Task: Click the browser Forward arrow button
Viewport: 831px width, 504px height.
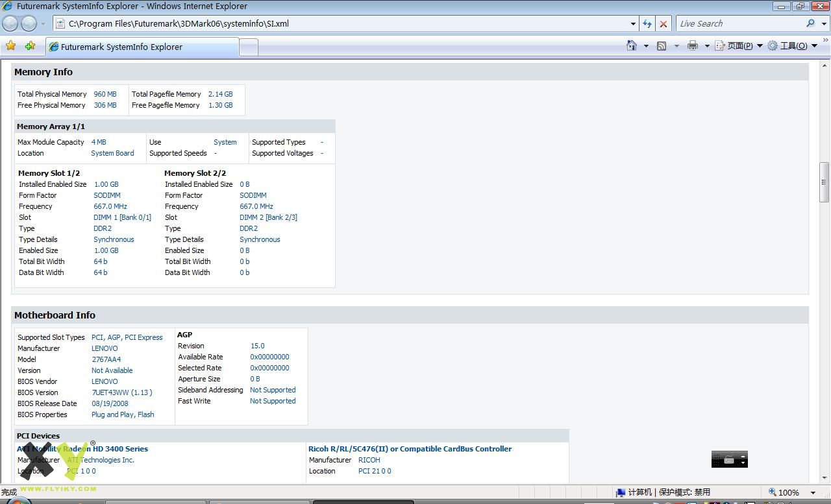Action: pos(29,23)
